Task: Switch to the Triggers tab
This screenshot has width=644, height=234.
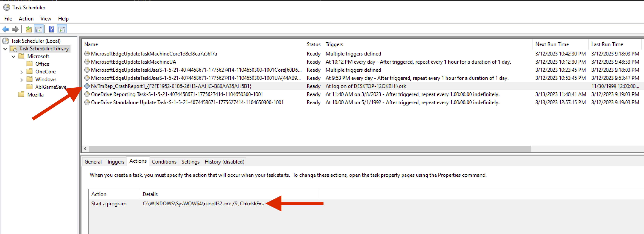Action: coord(115,162)
